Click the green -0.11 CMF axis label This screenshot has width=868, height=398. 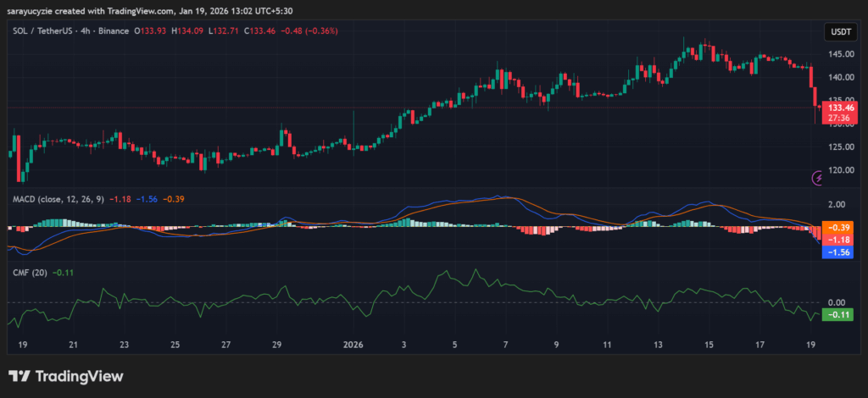[839, 314]
